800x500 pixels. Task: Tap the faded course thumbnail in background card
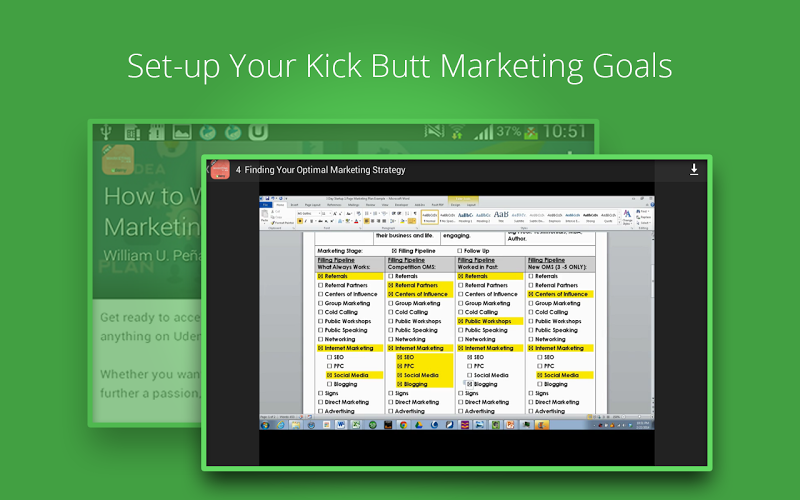pyautogui.click(x=117, y=159)
